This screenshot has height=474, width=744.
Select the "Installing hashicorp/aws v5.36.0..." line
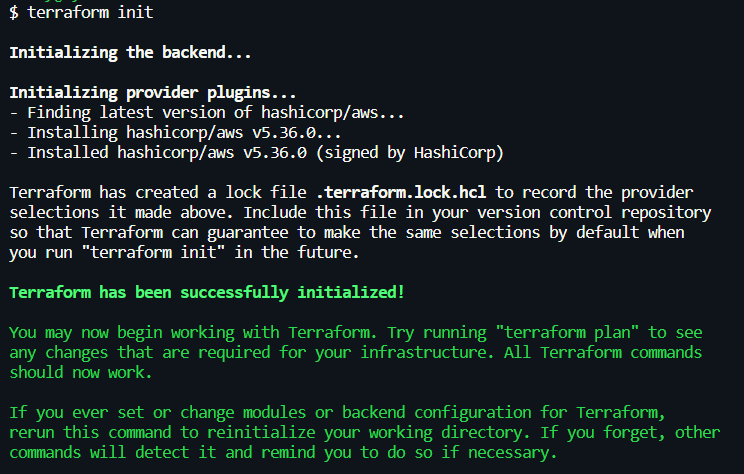[x=175, y=133]
